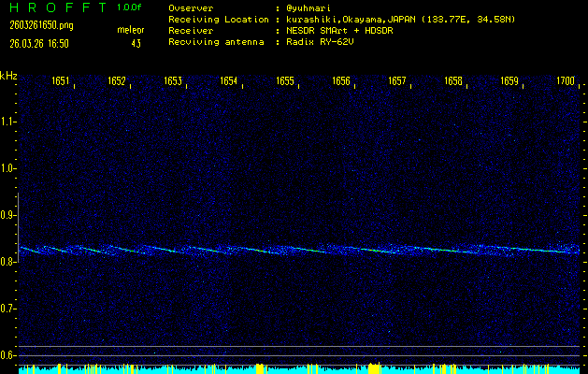Click the meteor label
Screen dimensions: 588x374
point(130,30)
